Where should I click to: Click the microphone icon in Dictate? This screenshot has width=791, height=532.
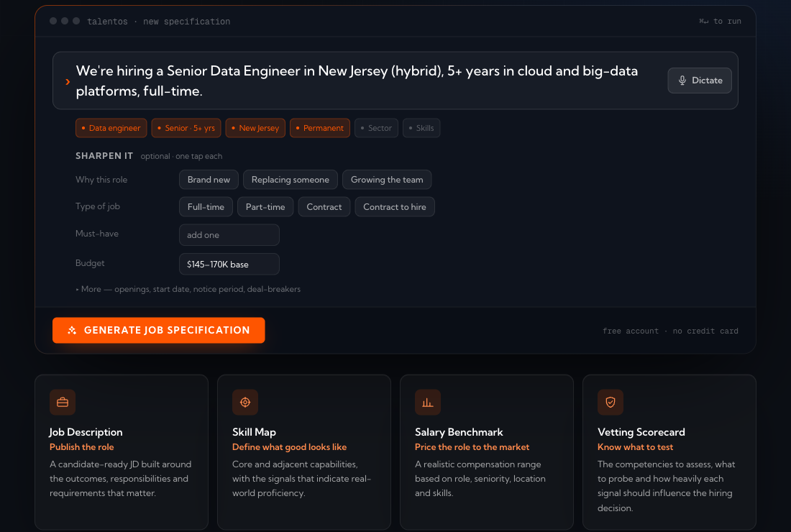pyautogui.click(x=682, y=81)
